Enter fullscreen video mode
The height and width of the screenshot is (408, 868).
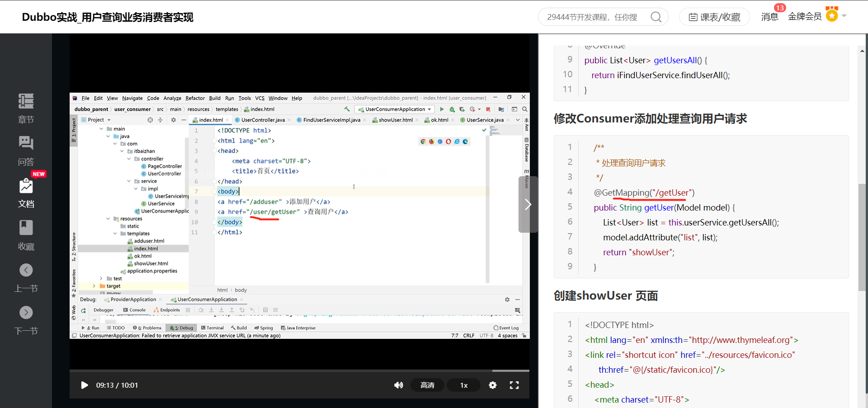[x=514, y=385]
